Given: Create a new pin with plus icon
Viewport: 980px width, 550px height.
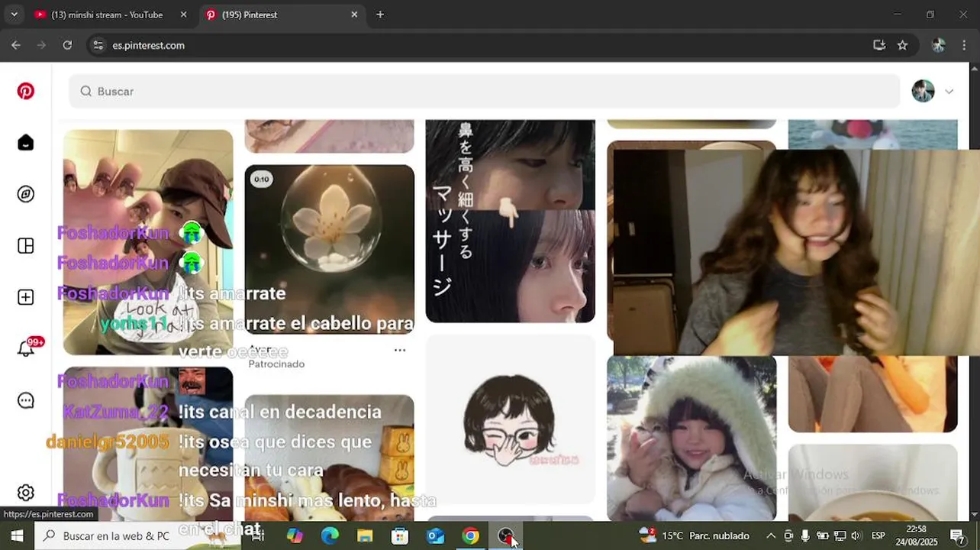Looking at the screenshot, I should tap(26, 297).
